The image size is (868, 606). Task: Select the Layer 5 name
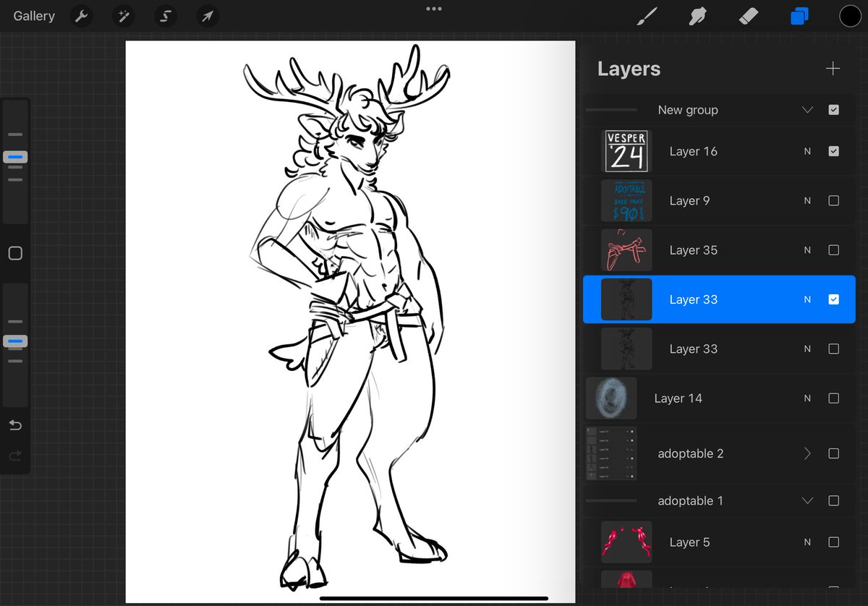[689, 542]
